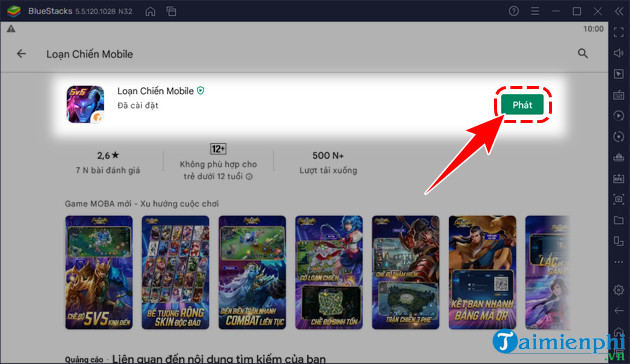
Task: Take a screenshot with the camera sidebar icon
Action: pyautogui.click(x=618, y=199)
